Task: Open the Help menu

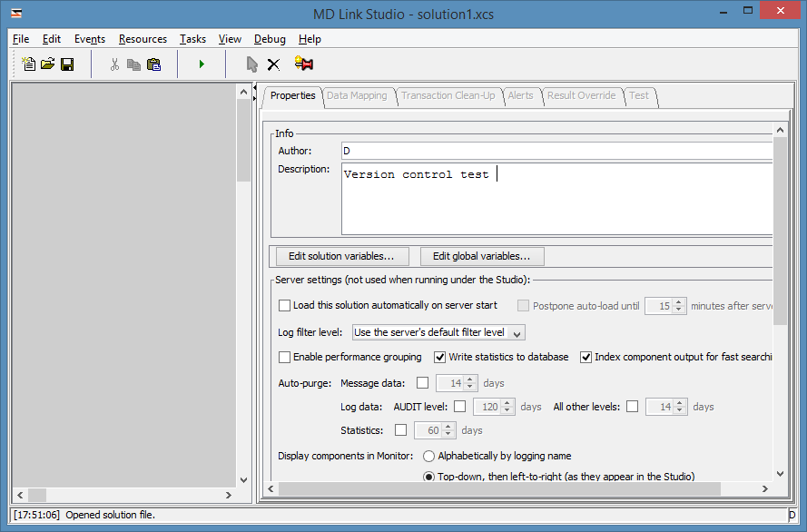Action: [x=310, y=39]
